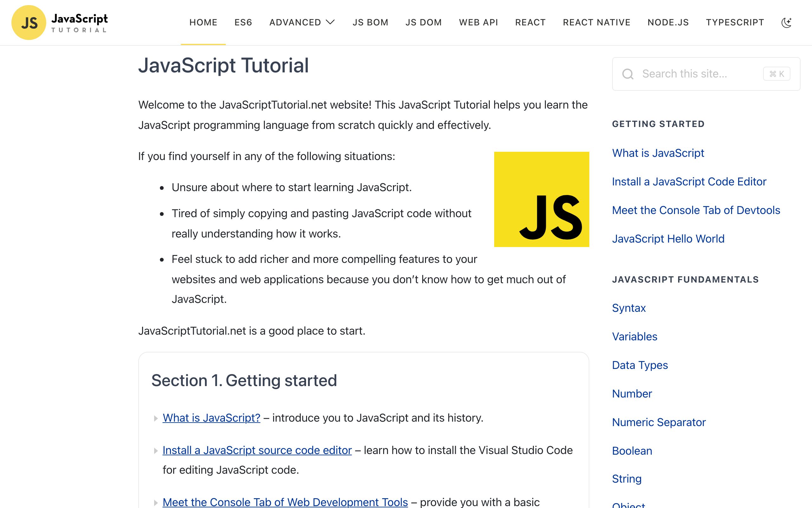Screen dimensions: 812x508
Task: Click the JAVASCRIPT FUNDAMENTALS sidebar heading
Action: click(x=685, y=279)
